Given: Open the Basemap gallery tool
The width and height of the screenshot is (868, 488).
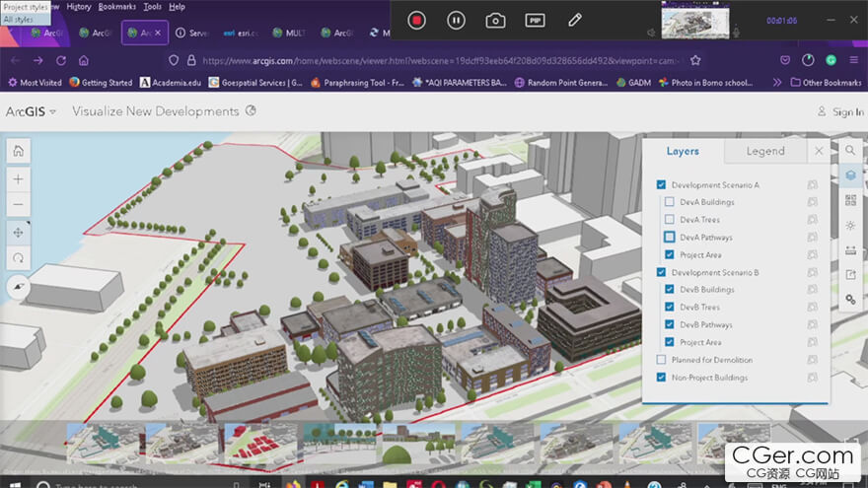Looking at the screenshot, I should [x=850, y=200].
